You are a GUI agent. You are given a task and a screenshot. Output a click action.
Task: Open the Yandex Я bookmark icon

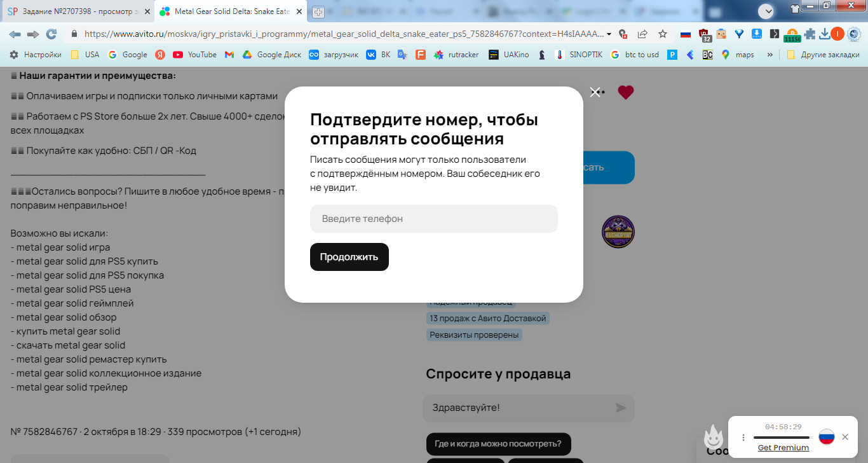[x=160, y=55]
